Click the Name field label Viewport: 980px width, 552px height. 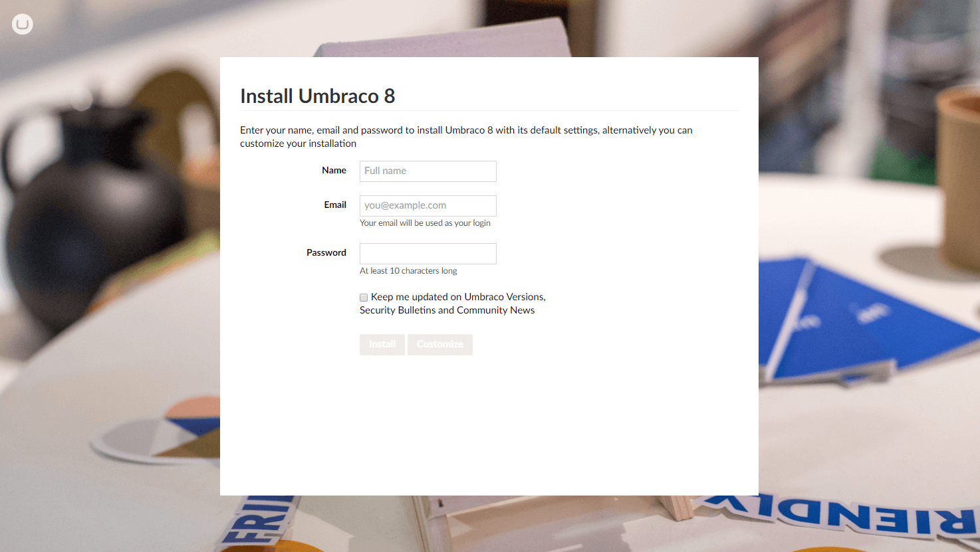pyautogui.click(x=334, y=171)
